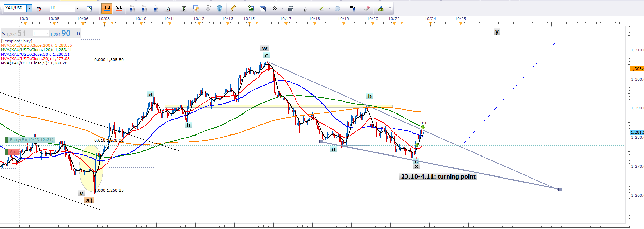Click the Entry(B) order label
The image size is (644, 229).
(x=31, y=140)
